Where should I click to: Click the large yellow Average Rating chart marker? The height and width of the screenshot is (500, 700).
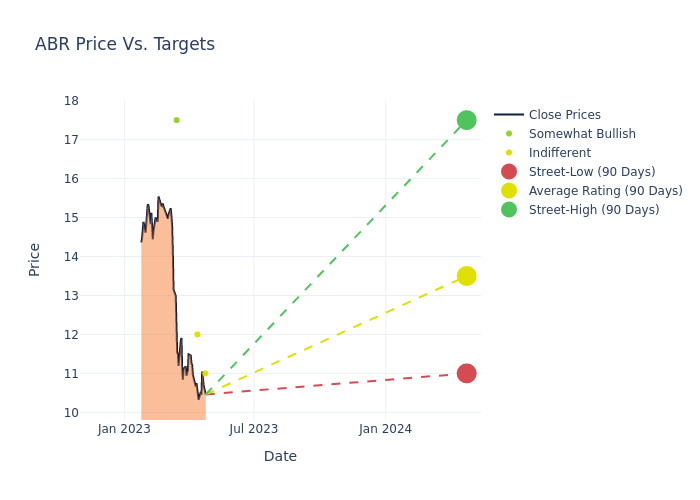pos(466,276)
